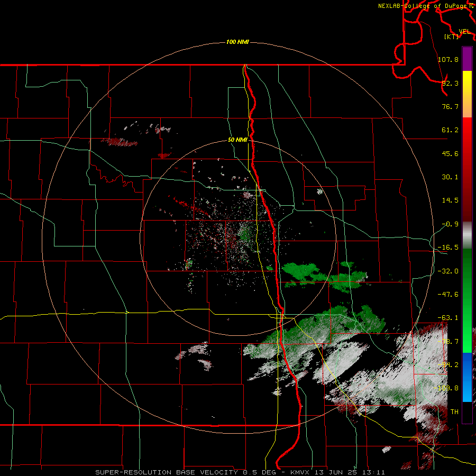The width and height of the screenshot is (476, 476).
Task: Select the 92.3 velocity scale value
Action: click(x=450, y=83)
